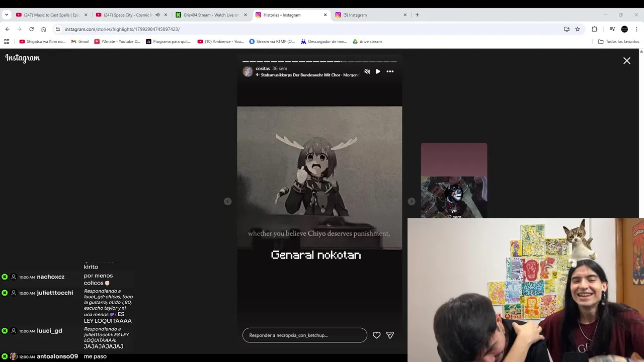The height and width of the screenshot is (362, 644).
Task: Open the Chrome profile avatar
Action: [x=624, y=29]
